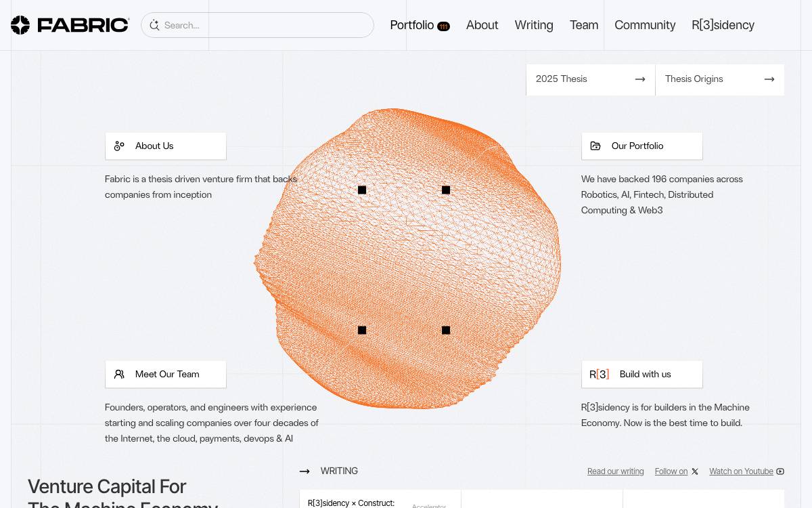Focus the Search input field
Viewport: 812px width, 508px height.
[257, 25]
